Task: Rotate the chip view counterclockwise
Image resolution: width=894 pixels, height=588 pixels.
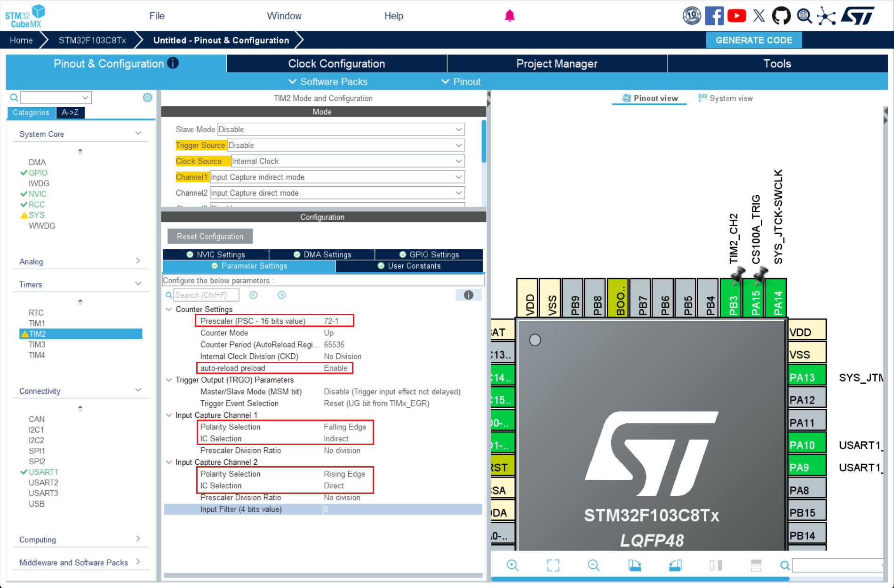Action: click(x=675, y=565)
